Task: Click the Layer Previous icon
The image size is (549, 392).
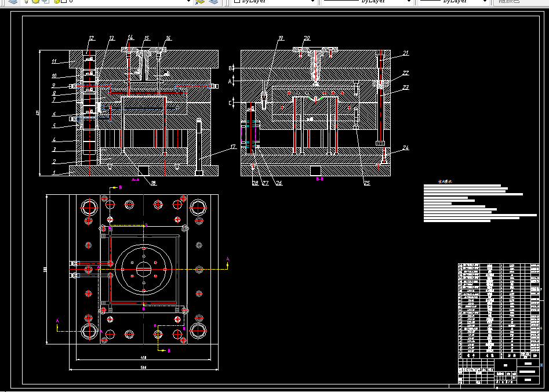Action: point(213,1)
